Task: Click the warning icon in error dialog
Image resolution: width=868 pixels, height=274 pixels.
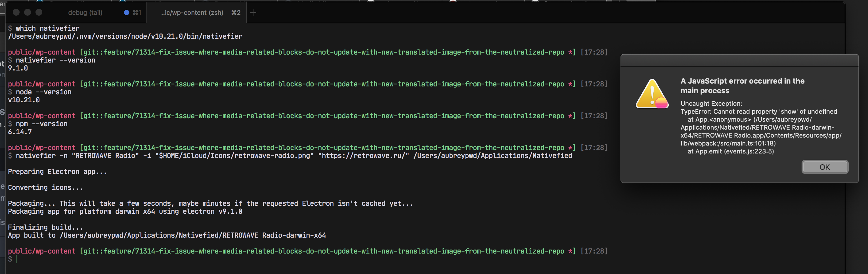Action: click(x=652, y=94)
